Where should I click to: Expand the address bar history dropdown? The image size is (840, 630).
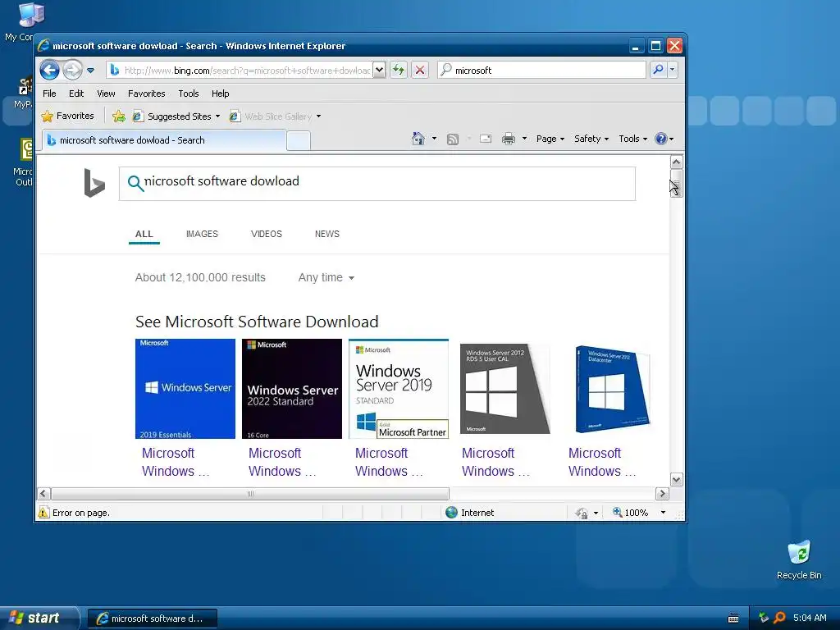click(x=379, y=70)
